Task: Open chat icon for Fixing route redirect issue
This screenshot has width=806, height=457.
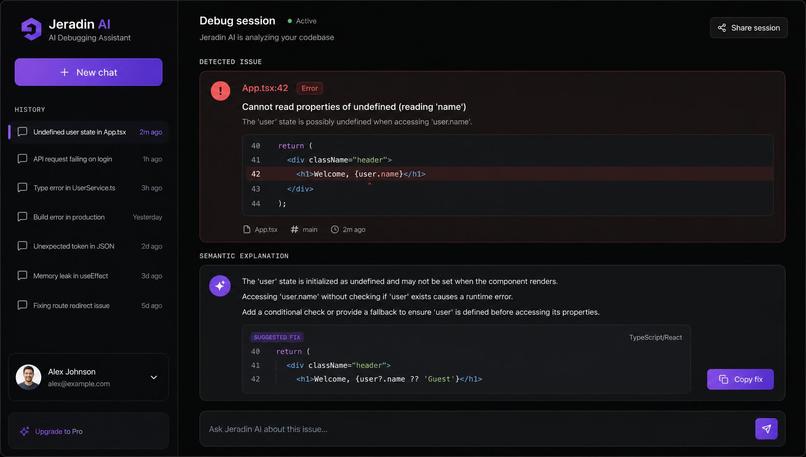Action: point(22,305)
